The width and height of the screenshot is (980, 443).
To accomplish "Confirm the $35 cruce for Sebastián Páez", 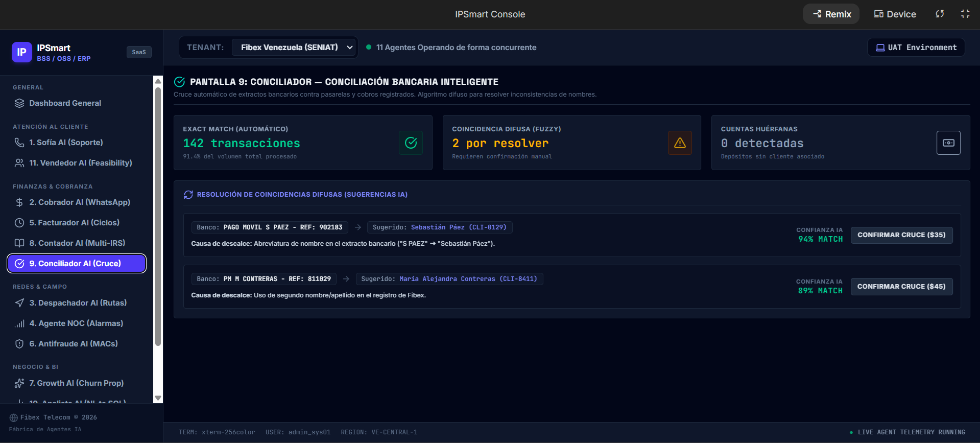I will click(901, 235).
